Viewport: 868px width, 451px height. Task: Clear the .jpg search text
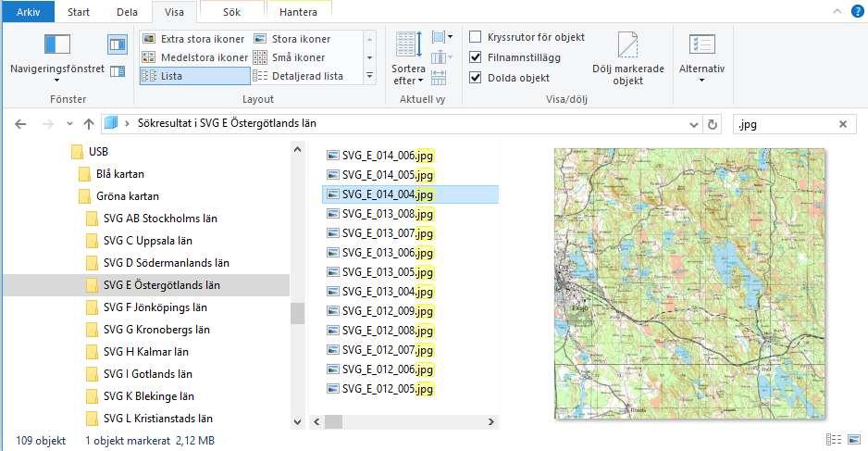coord(843,125)
